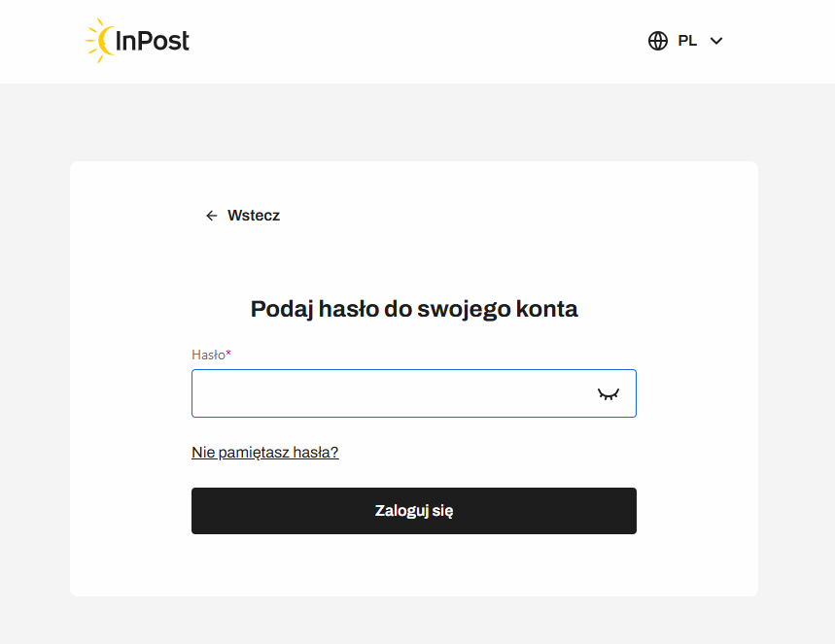This screenshot has height=644, width=835.
Task: Click the yellow sun emblem in the InPost logo
Action: [x=100, y=41]
